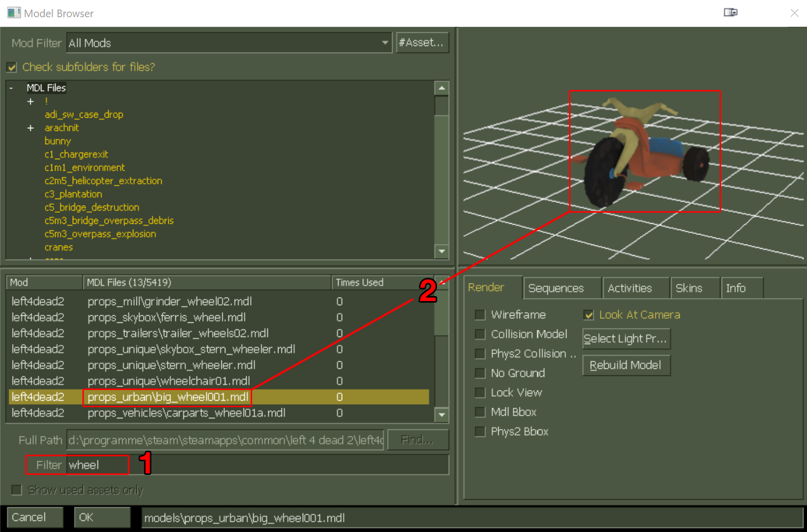
Task: Enable the Mdl Bbox checkbox
Action: pyautogui.click(x=480, y=412)
